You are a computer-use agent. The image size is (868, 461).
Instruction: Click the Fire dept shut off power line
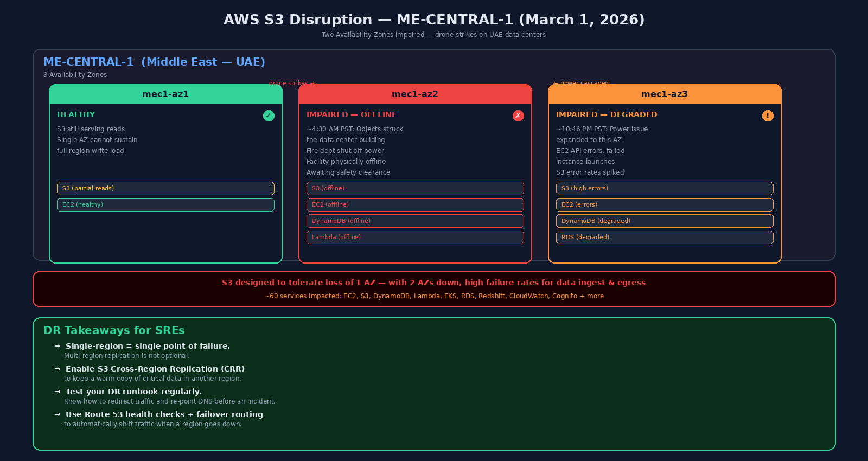coord(345,151)
